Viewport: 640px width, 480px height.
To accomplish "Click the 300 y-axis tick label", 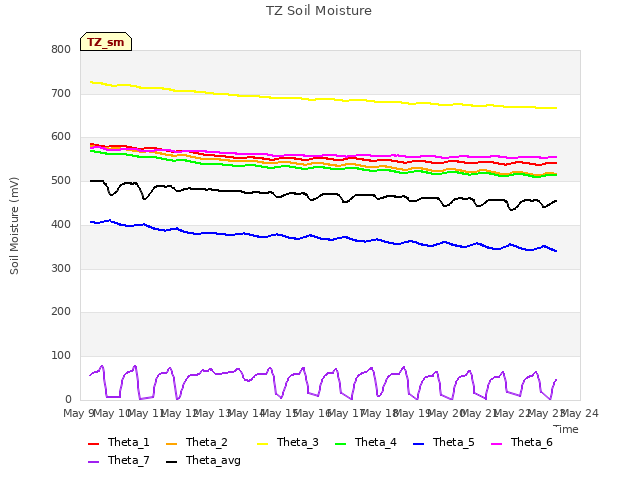I will click(x=61, y=268).
